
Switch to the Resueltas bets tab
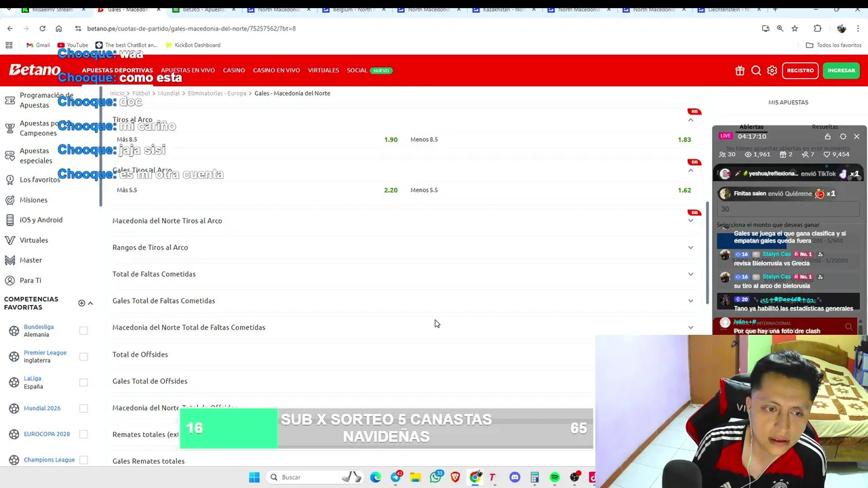coord(825,127)
